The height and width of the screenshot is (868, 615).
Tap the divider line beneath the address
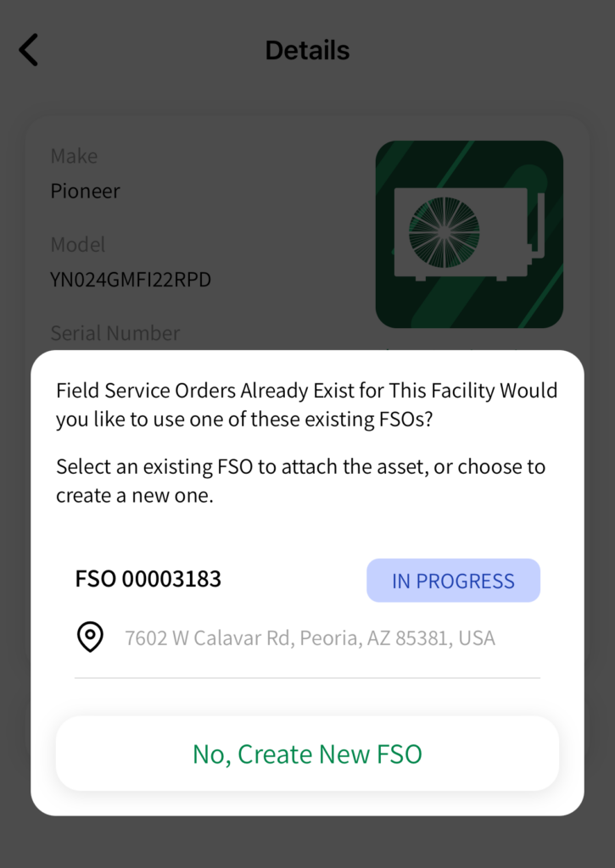click(x=307, y=677)
